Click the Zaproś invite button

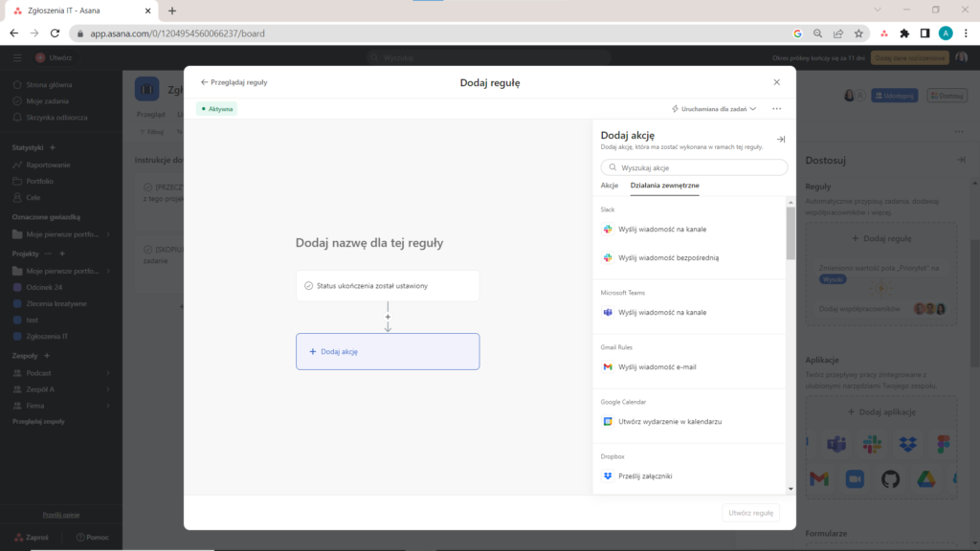point(32,538)
